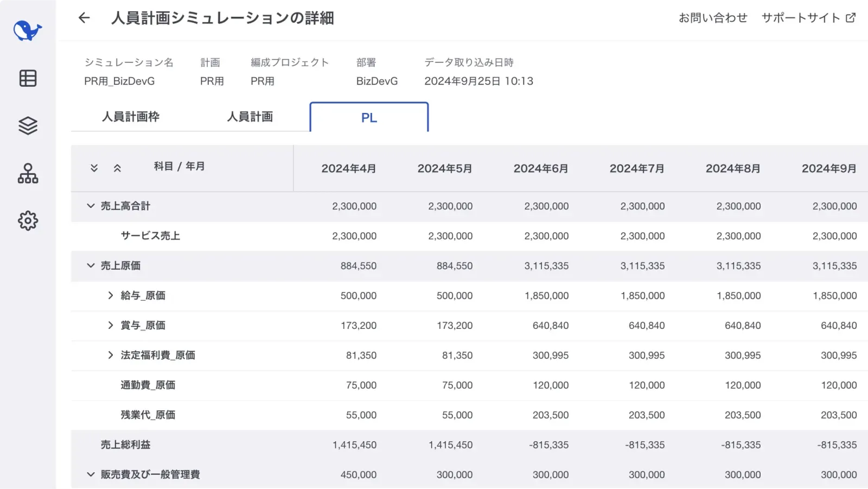Click the 203,500 cell under 2024年6月
868x489 pixels.
pos(551,415)
